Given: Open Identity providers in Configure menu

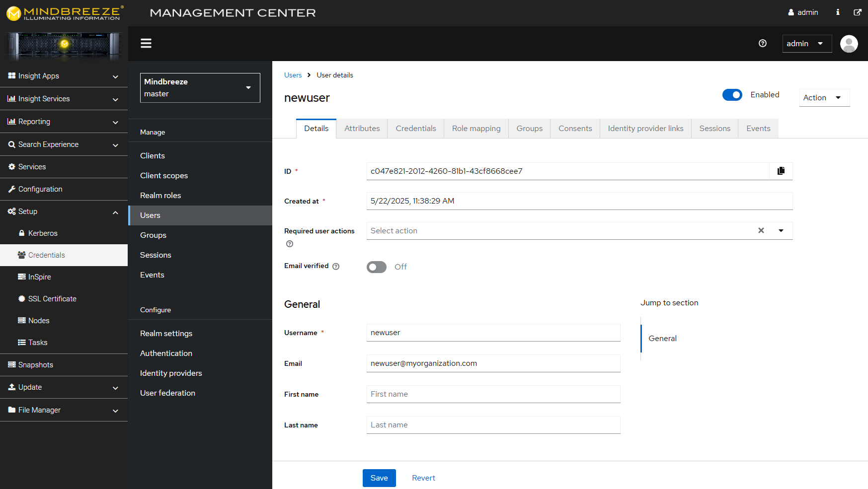Looking at the screenshot, I should click(x=200, y=373).
